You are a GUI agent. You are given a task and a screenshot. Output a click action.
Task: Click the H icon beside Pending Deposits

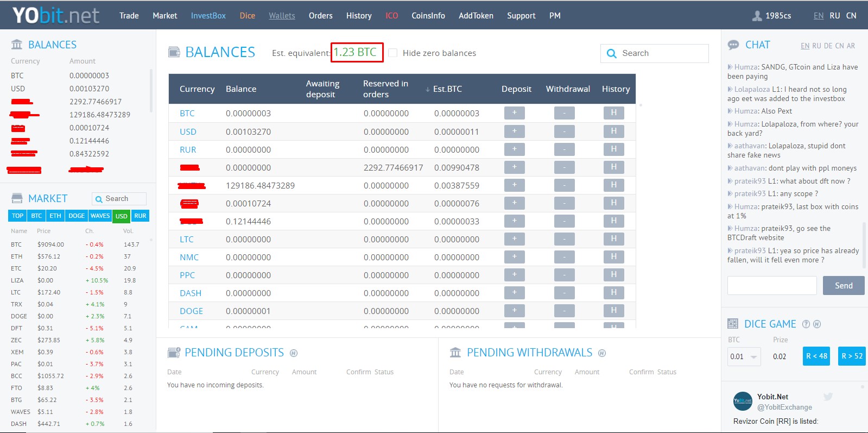tap(294, 353)
